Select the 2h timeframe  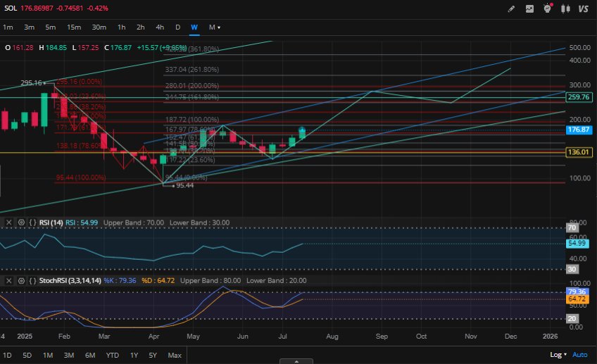(141, 27)
